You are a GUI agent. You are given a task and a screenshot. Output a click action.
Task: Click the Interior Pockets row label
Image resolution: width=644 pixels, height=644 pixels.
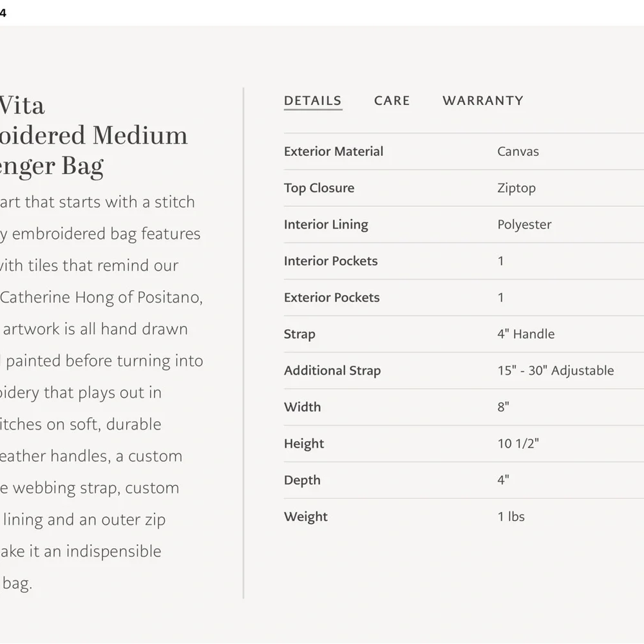330,261
